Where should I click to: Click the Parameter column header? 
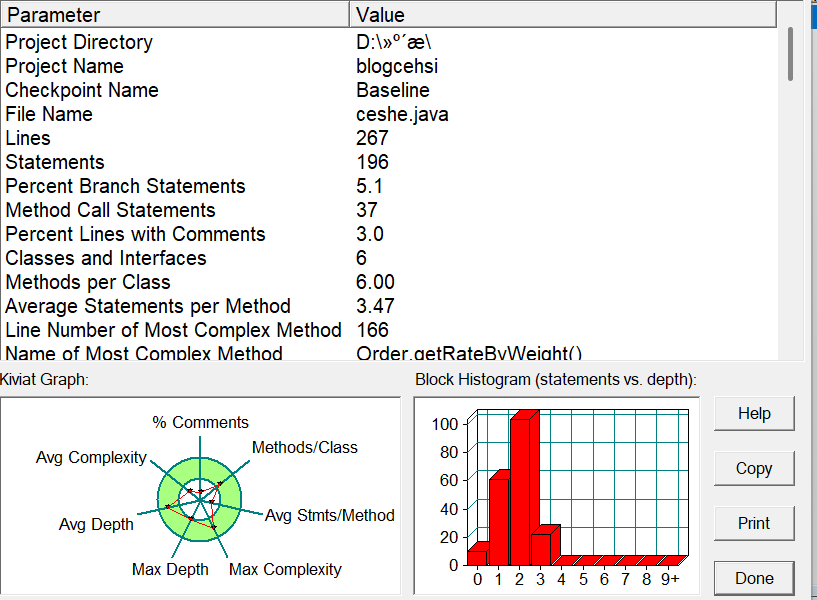[175, 15]
